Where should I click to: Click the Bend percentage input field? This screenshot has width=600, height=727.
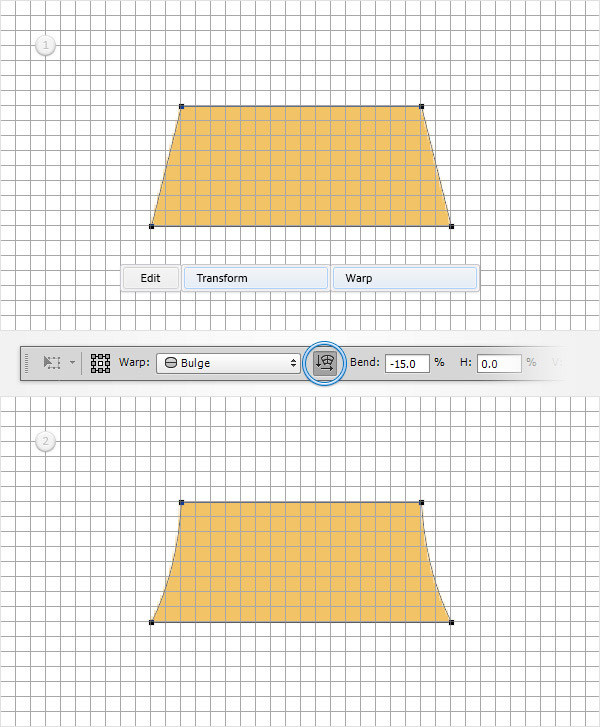pos(407,363)
